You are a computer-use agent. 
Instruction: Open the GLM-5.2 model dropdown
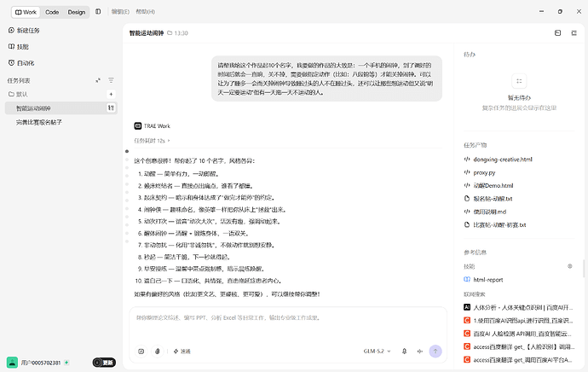tap(377, 352)
